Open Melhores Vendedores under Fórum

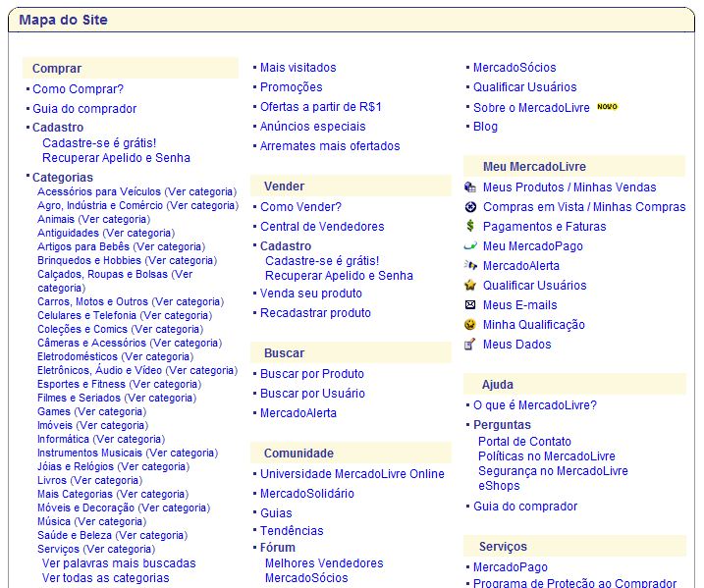coord(324,563)
